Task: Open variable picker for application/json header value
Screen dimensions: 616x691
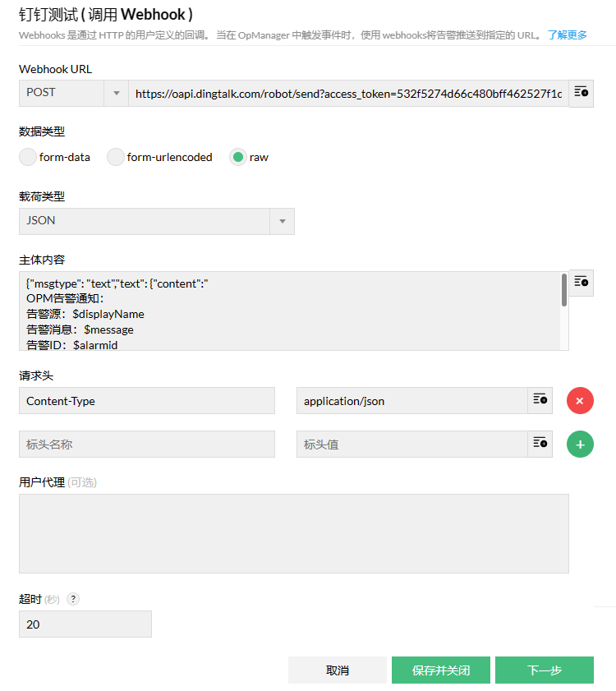Action: pos(540,400)
